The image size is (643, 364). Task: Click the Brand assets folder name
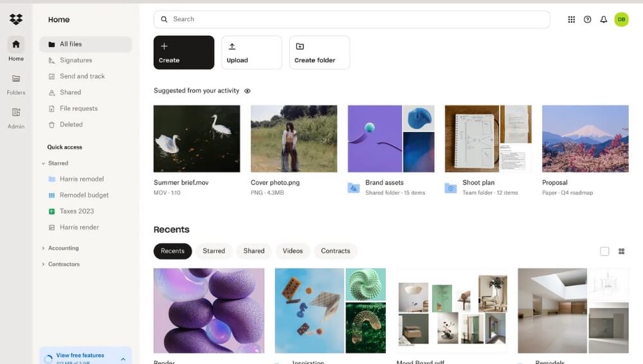385,183
